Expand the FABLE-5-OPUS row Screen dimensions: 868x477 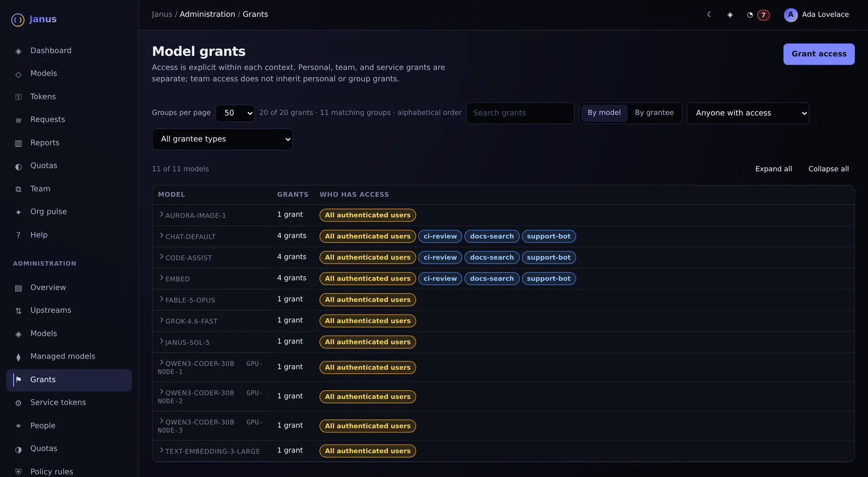[x=162, y=299]
